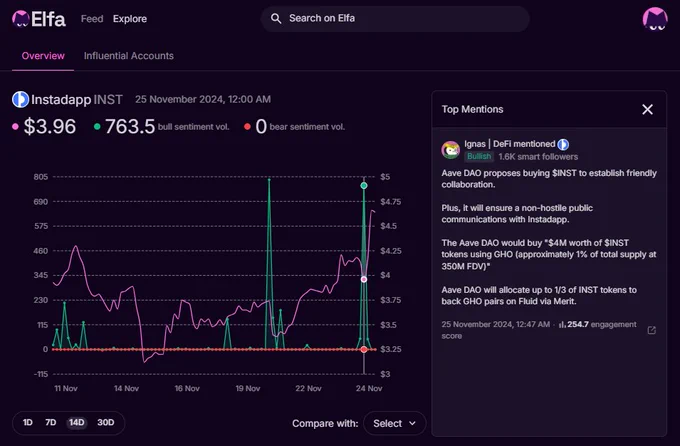Click the red bear sentiment legend dot
Screen dimensions: 680x446
(247, 127)
